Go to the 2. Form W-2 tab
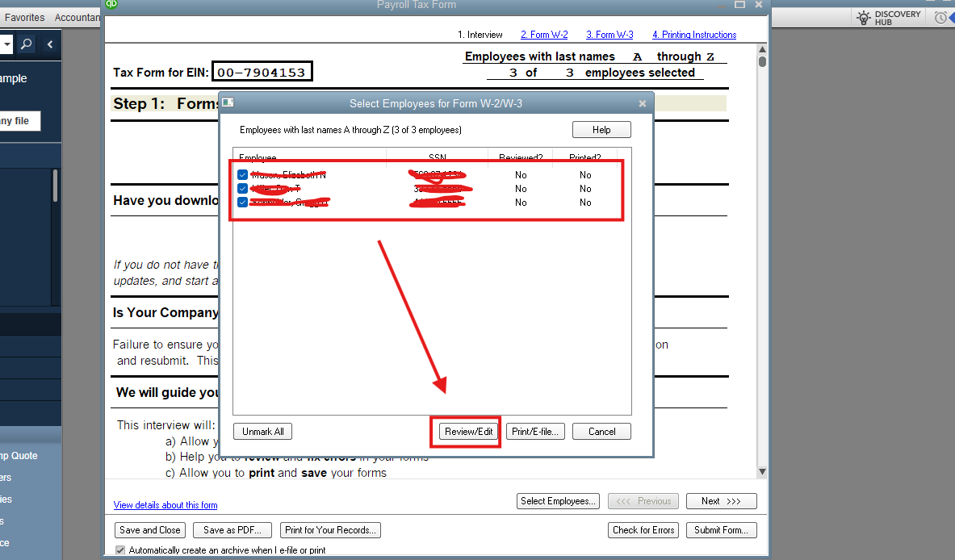Image resolution: width=955 pixels, height=560 pixels. tap(544, 35)
